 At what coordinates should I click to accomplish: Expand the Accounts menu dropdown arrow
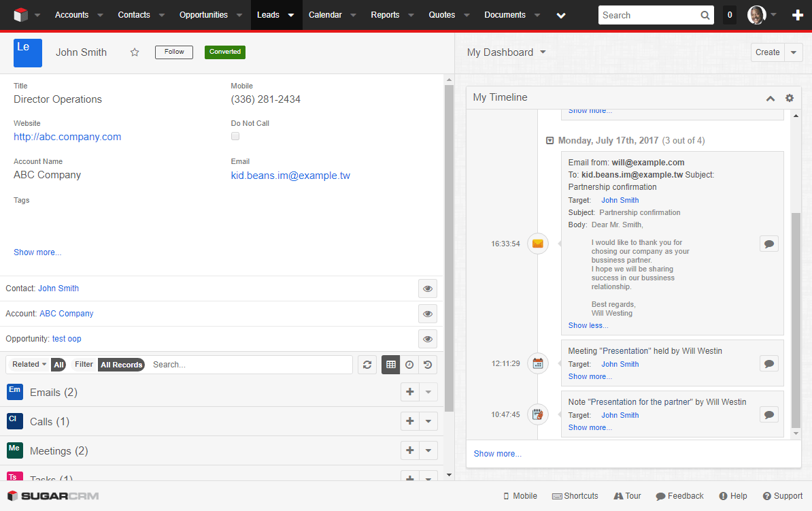(x=100, y=15)
